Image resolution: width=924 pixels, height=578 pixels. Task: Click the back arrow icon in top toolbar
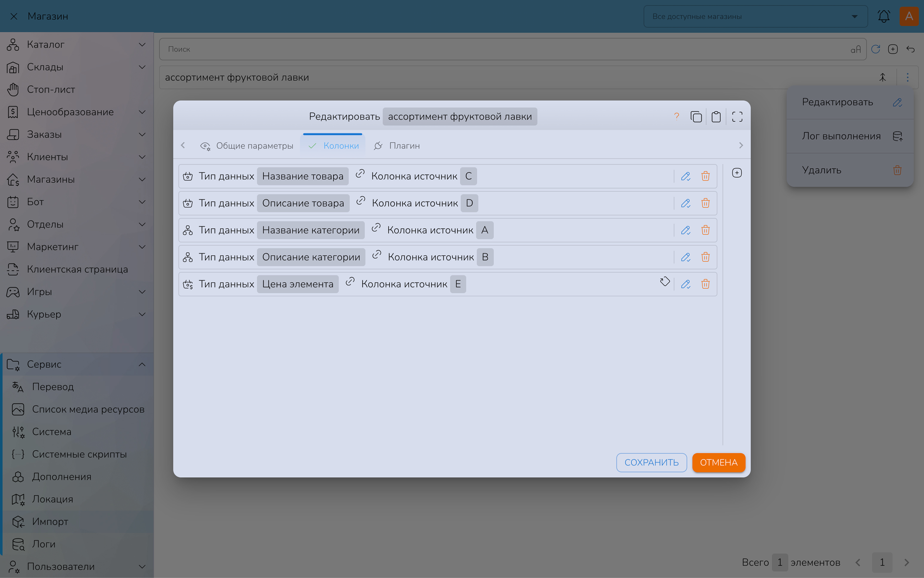point(910,49)
